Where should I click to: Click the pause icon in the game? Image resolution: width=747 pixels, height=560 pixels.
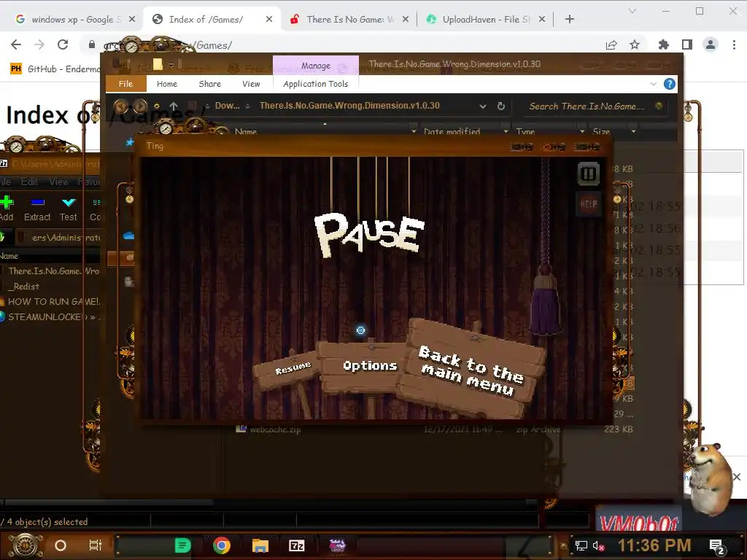(x=589, y=174)
